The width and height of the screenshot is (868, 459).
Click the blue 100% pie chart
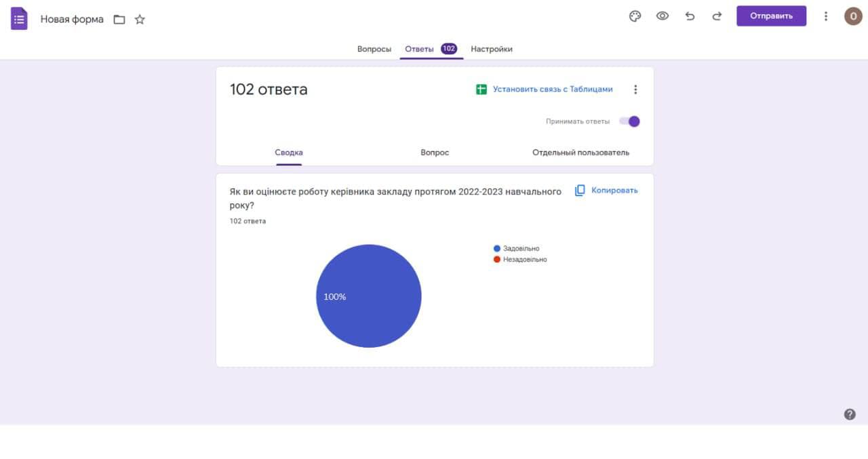pyautogui.click(x=369, y=296)
